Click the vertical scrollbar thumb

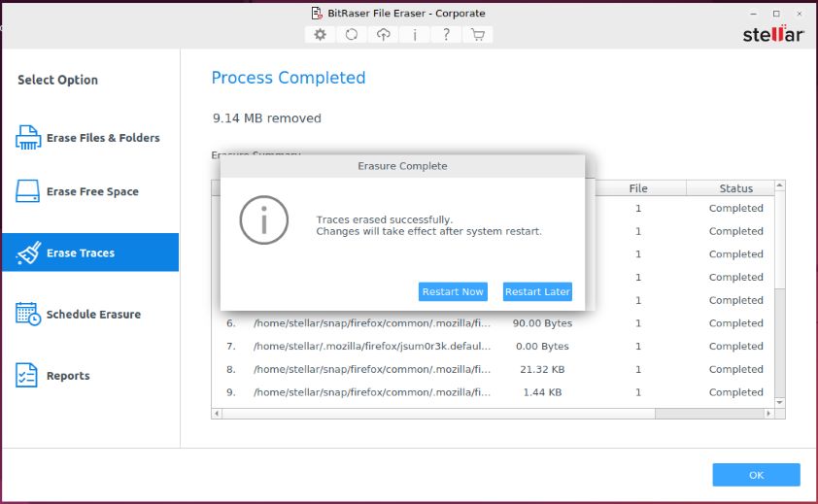[780, 240]
